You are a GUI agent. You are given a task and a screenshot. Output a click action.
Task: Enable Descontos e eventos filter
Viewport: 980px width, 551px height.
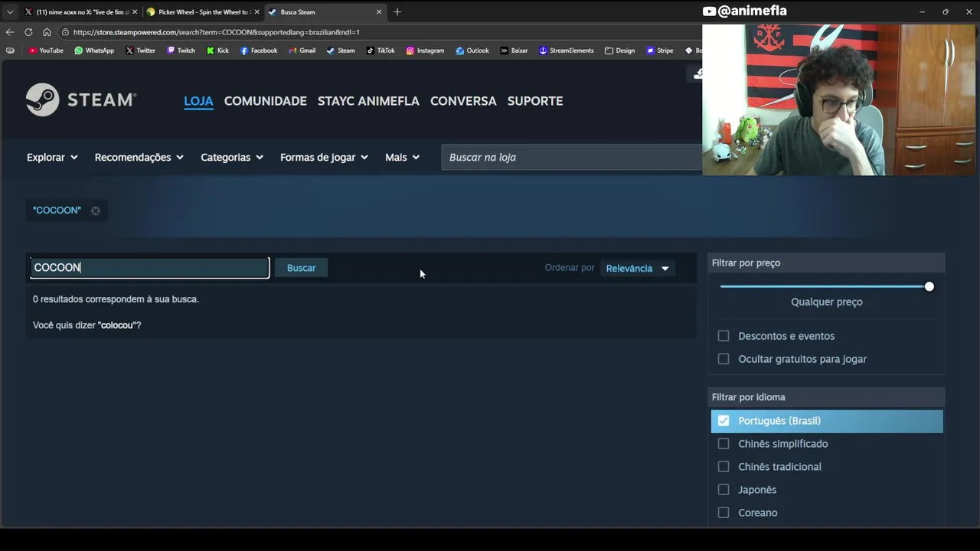point(724,336)
